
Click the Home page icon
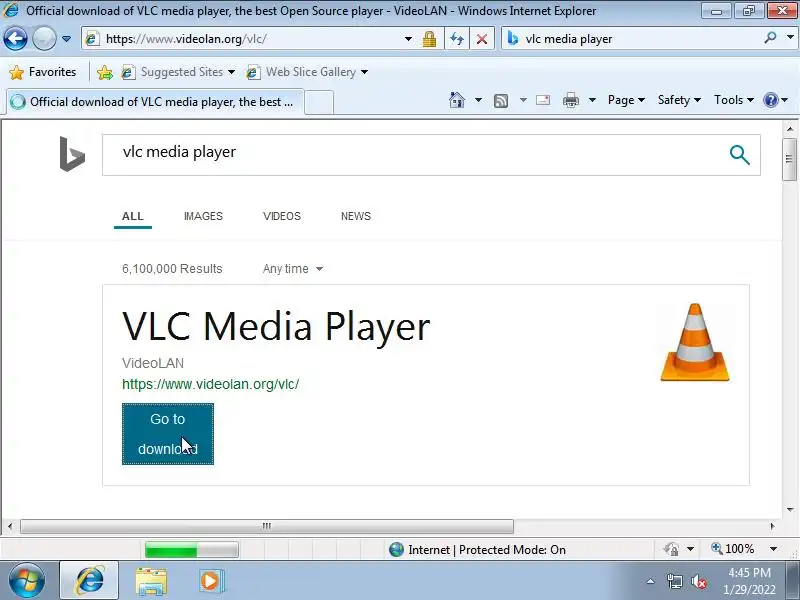(x=457, y=100)
